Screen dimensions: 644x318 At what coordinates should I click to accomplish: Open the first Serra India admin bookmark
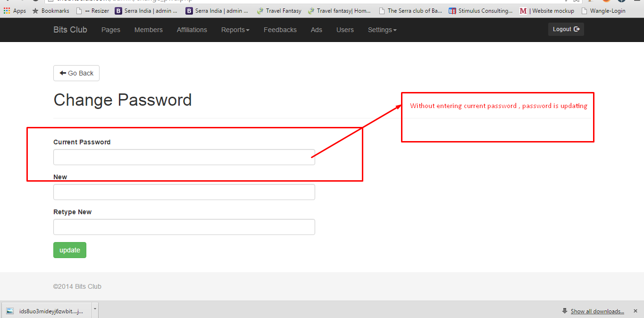coord(147,10)
